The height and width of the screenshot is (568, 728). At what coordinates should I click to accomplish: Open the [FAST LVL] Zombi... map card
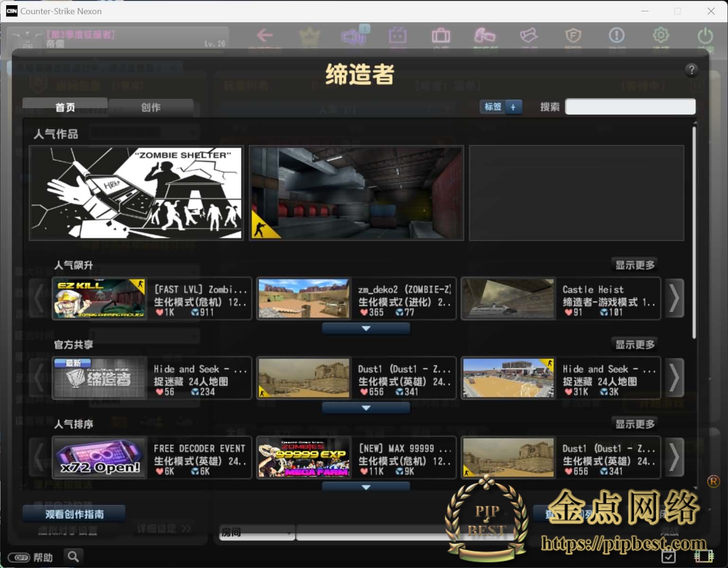click(x=151, y=299)
